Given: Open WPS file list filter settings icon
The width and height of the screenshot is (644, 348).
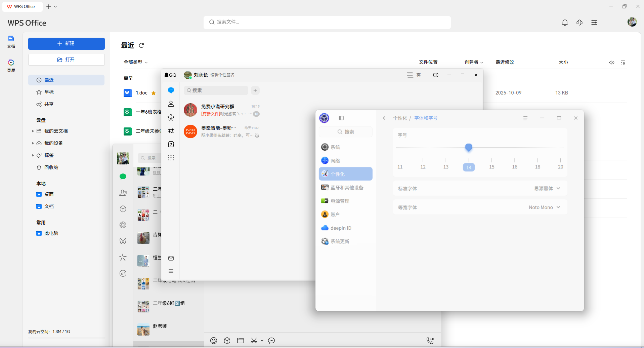Looking at the screenshot, I should pyautogui.click(x=623, y=63).
